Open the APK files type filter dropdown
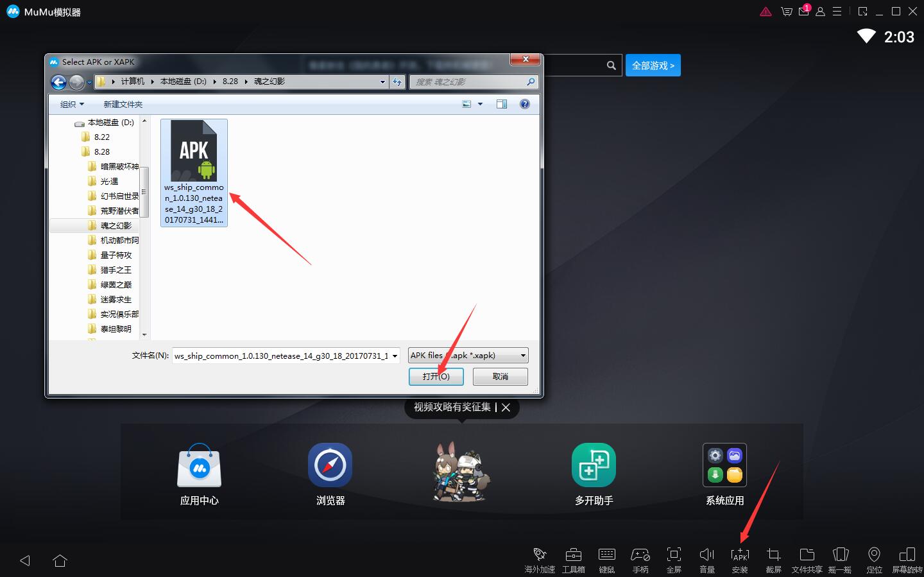 point(468,356)
